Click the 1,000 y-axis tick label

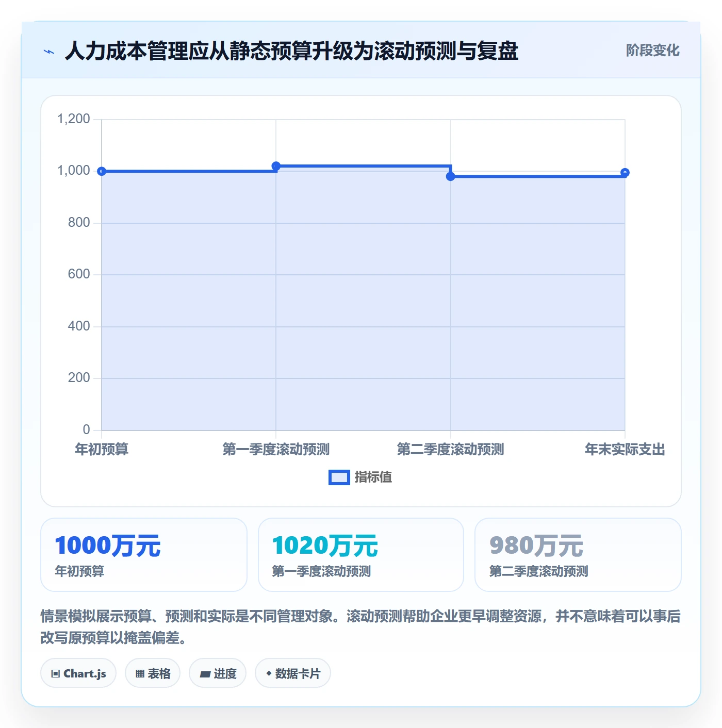[74, 171]
